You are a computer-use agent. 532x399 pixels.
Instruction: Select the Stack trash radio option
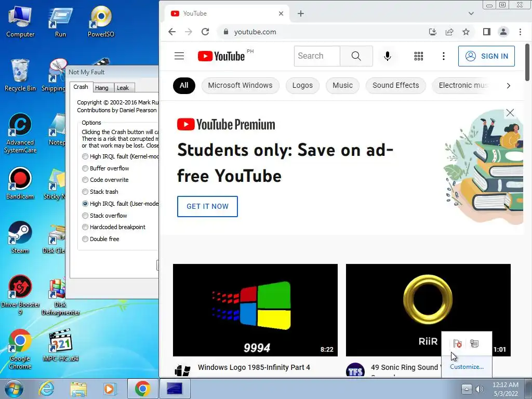point(85,192)
